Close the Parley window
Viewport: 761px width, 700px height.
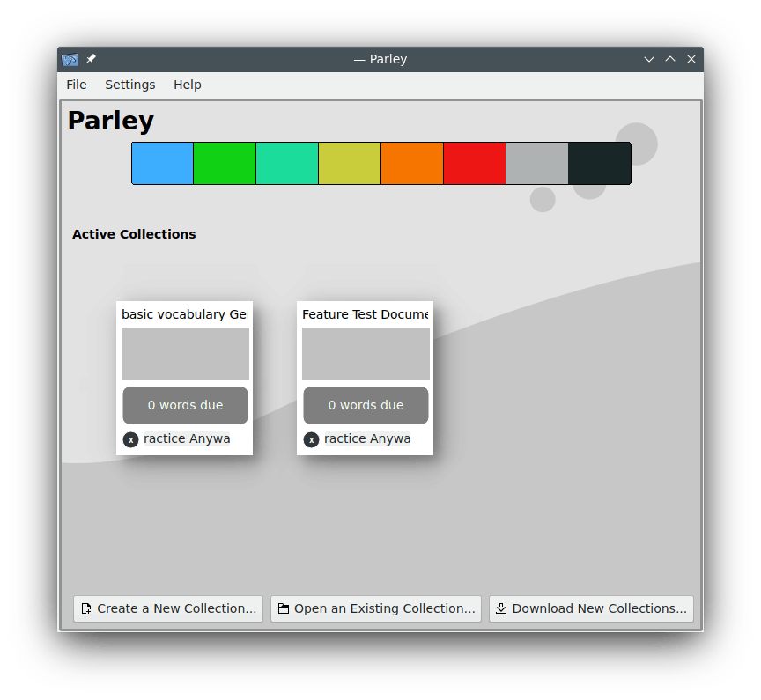click(x=691, y=59)
